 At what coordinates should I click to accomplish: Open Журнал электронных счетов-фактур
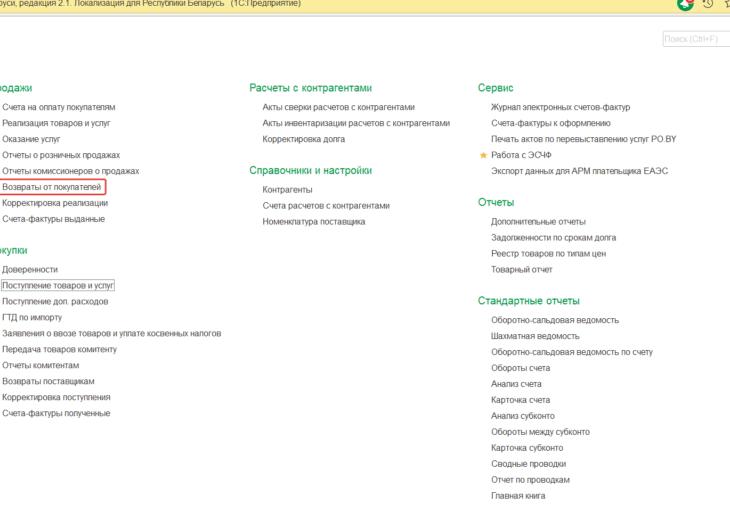561,107
